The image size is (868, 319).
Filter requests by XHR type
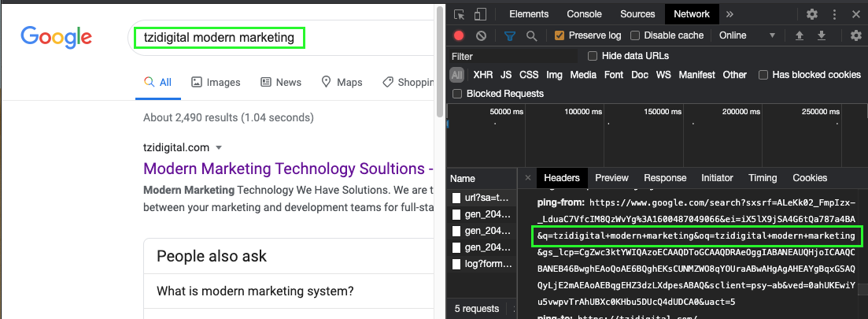[x=482, y=75]
